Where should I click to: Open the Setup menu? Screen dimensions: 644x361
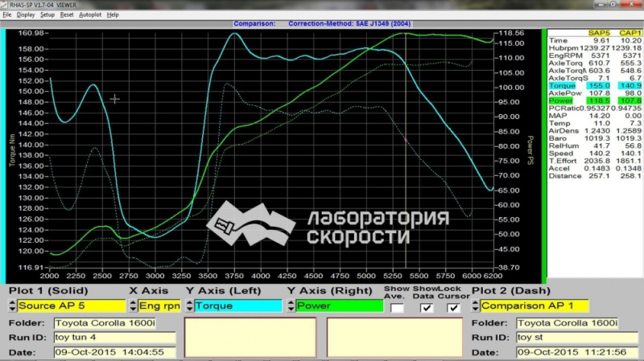pyautogui.click(x=47, y=14)
